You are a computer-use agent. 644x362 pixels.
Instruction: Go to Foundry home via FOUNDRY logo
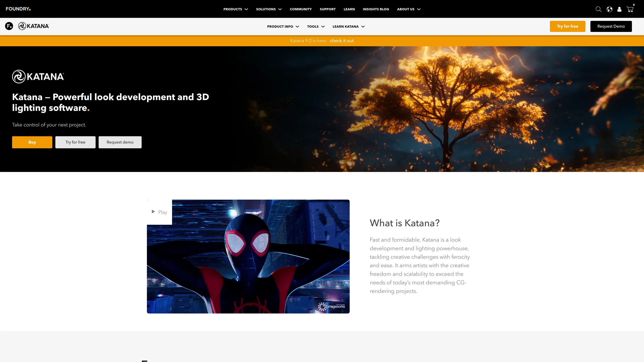click(x=18, y=9)
